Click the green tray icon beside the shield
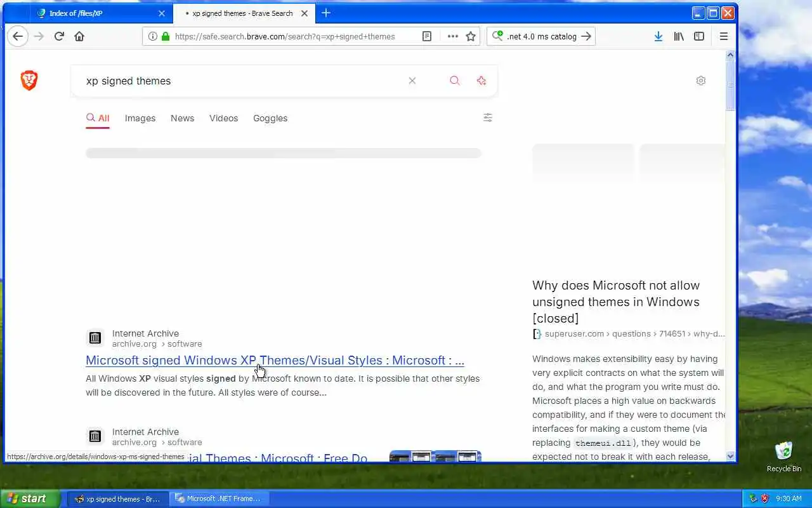This screenshot has width=812, height=508. [x=753, y=498]
